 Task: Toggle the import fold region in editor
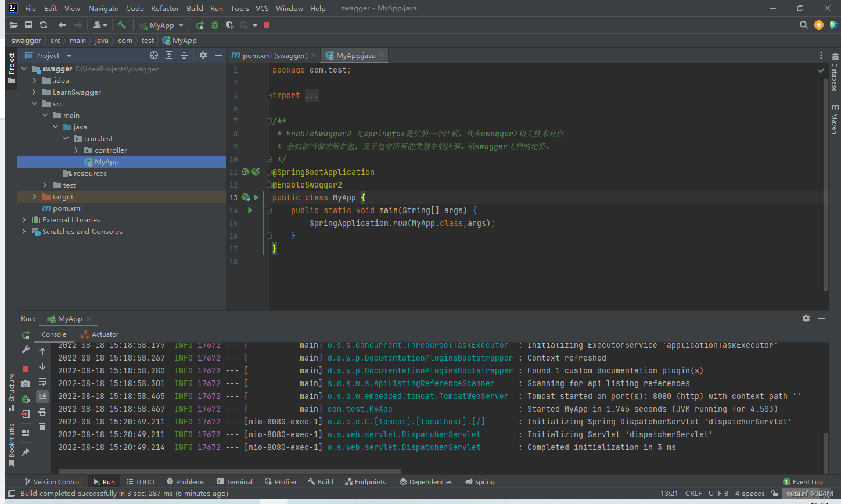point(269,95)
